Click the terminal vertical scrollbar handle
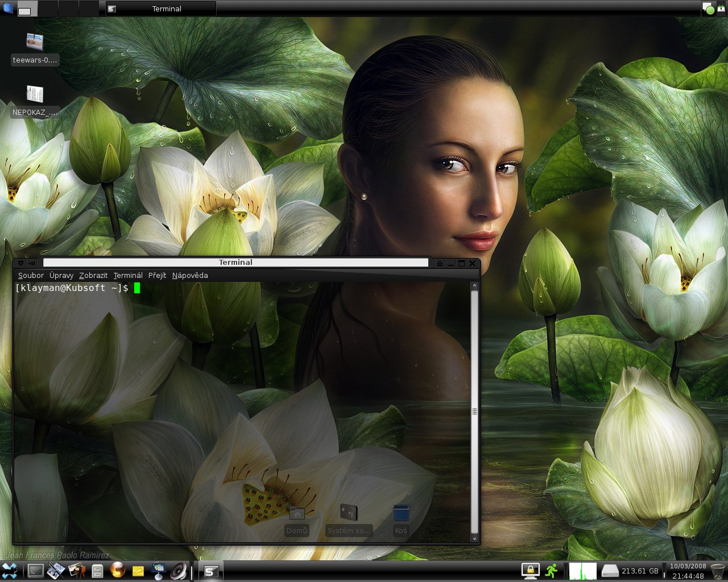Screen dimensions: 728x582 point(475,411)
